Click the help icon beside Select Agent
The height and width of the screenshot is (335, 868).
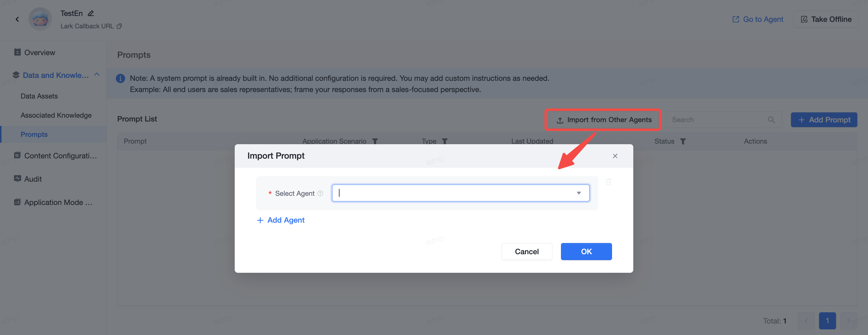pos(320,193)
